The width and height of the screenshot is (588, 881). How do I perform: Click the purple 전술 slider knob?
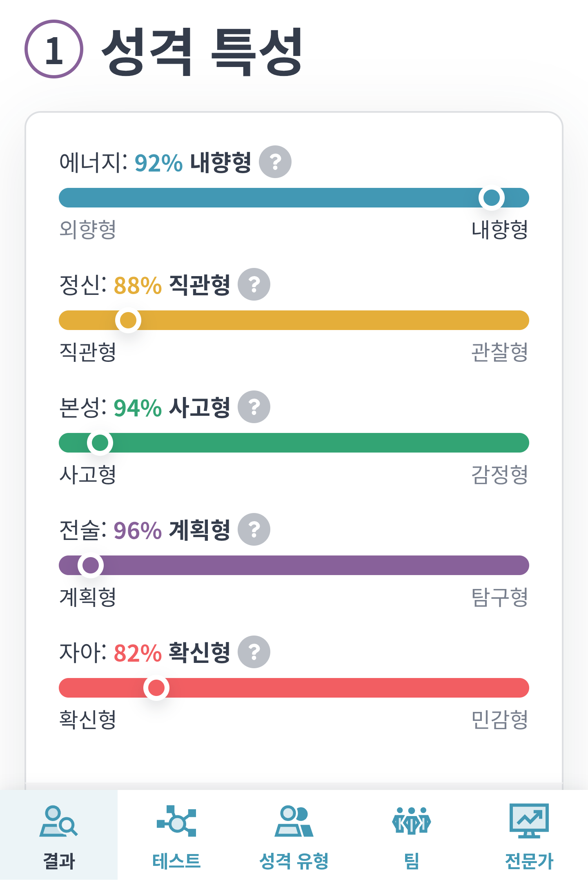91,565
